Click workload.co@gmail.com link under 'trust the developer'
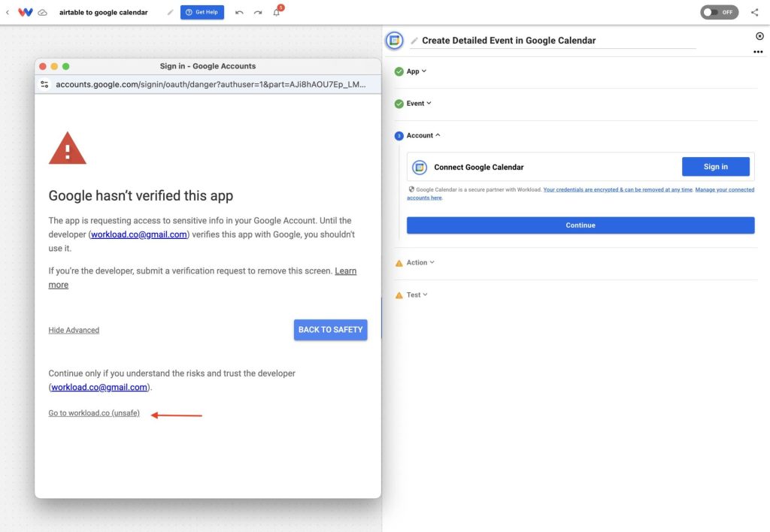Viewport: 770px width, 532px height. (x=99, y=387)
